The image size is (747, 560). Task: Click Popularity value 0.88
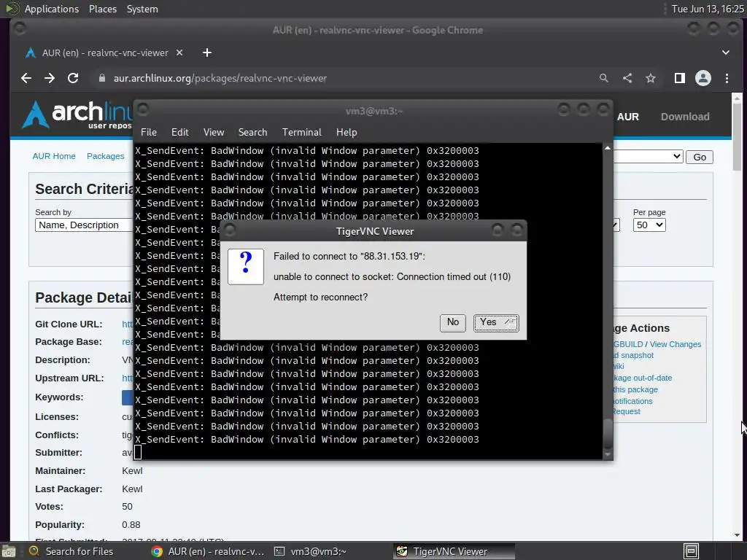point(131,525)
